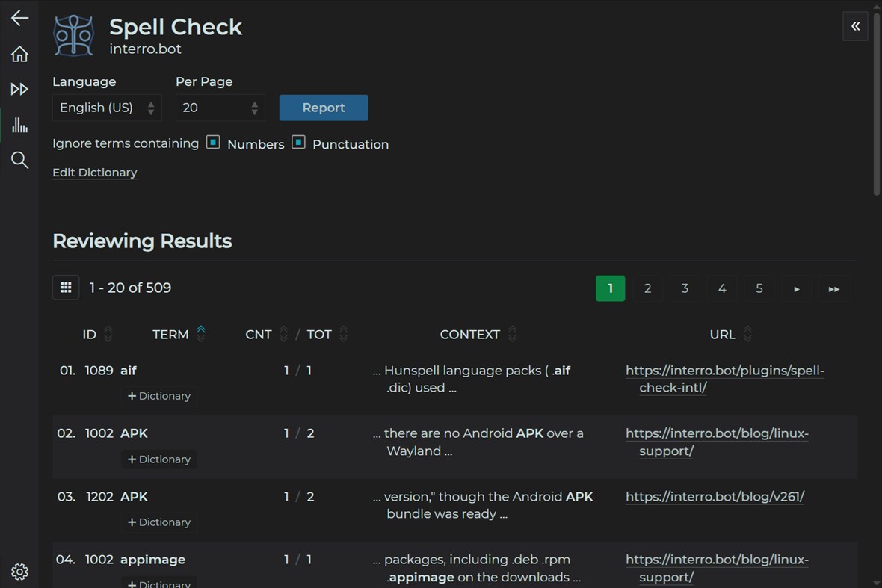Click the term 'appimage' in row 04

[152, 560]
